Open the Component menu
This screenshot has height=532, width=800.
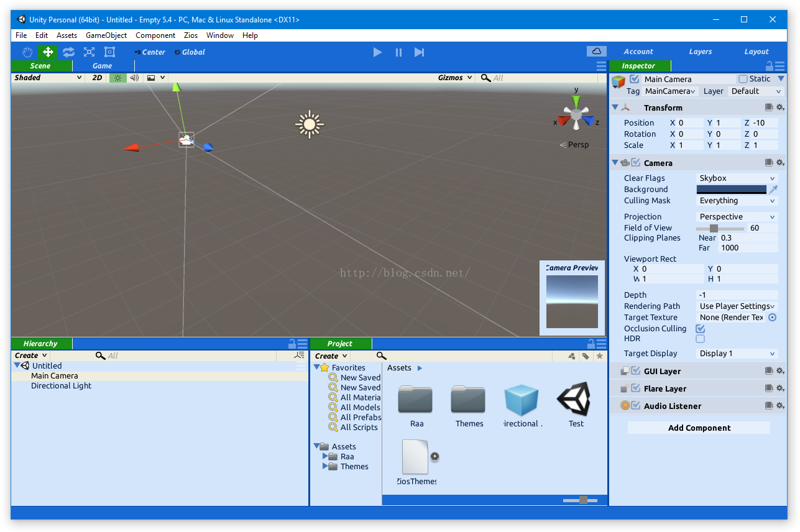(155, 35)
